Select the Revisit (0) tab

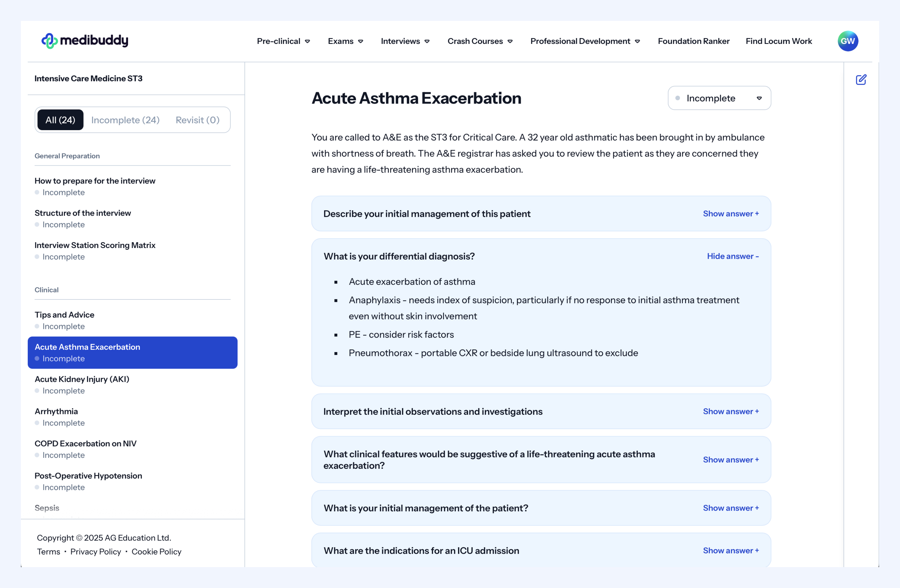click(197, 120)
